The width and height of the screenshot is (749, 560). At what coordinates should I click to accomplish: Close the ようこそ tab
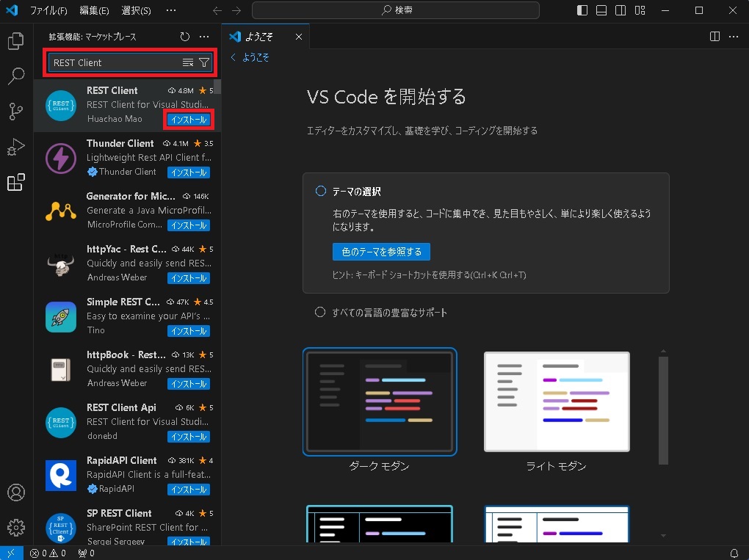coord(299,37)
